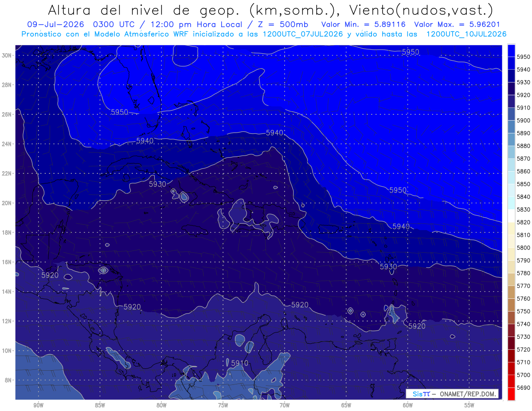
Task: Click the 65W longitude axis label
Action: [x=346, y=405]
